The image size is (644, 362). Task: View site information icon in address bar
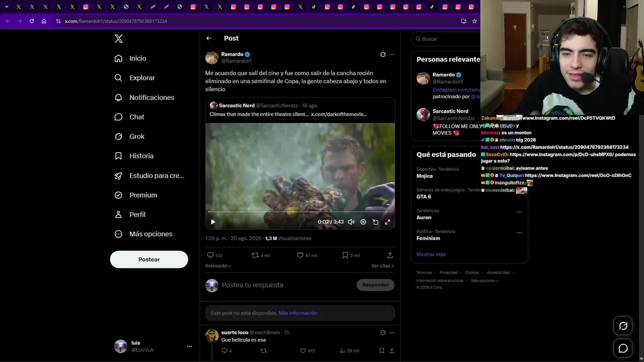(x=58, y=21)
